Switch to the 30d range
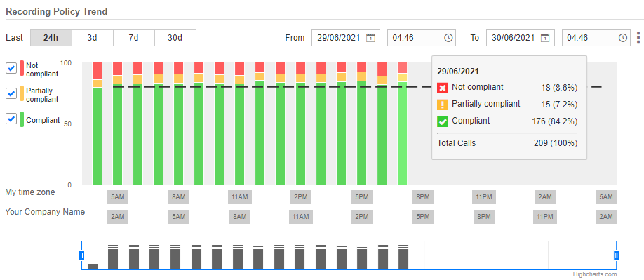This screenshot has height=280, width=644. point(175,38)
